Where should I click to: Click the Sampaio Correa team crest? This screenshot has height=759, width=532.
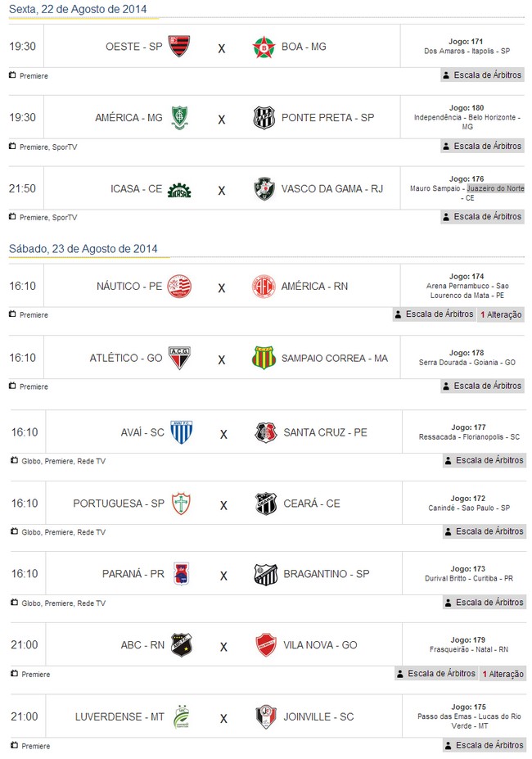coord(264,358)
